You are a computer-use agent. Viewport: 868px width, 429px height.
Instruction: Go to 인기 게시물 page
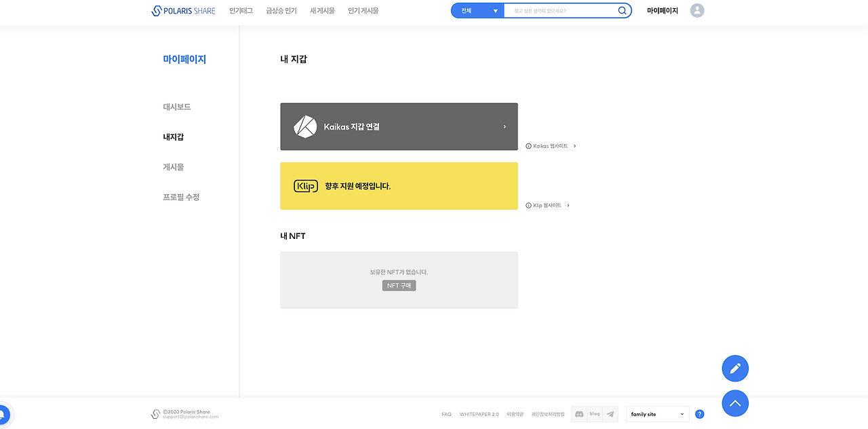(x=363, y=11)
